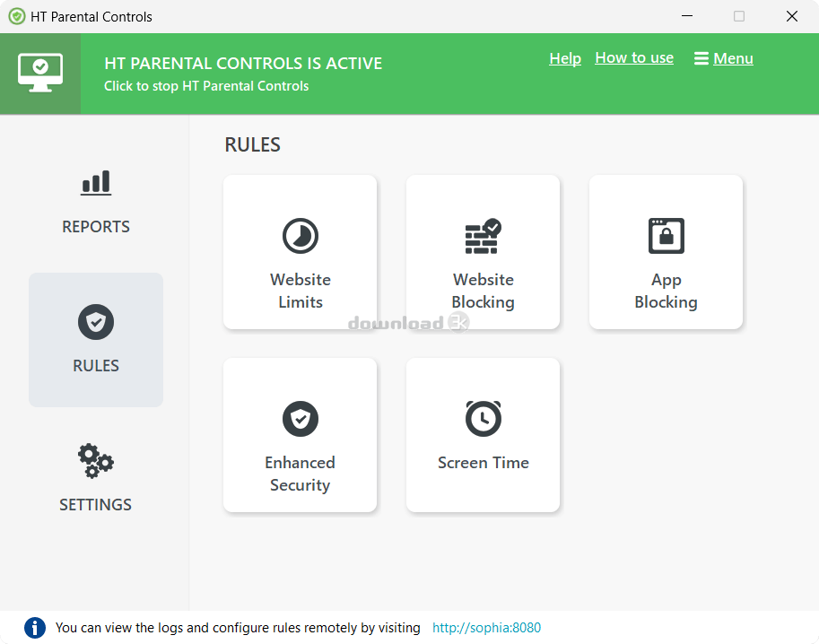
Task: Click the App Blocking lock icon
Action: click(666, 236)
